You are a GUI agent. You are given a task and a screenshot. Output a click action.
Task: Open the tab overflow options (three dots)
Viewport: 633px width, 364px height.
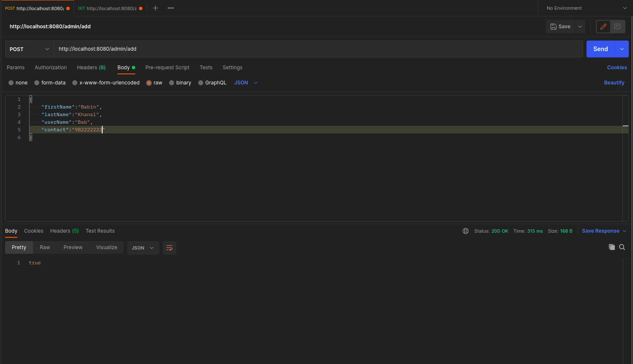pyautogui.click(x=171, y=8)
